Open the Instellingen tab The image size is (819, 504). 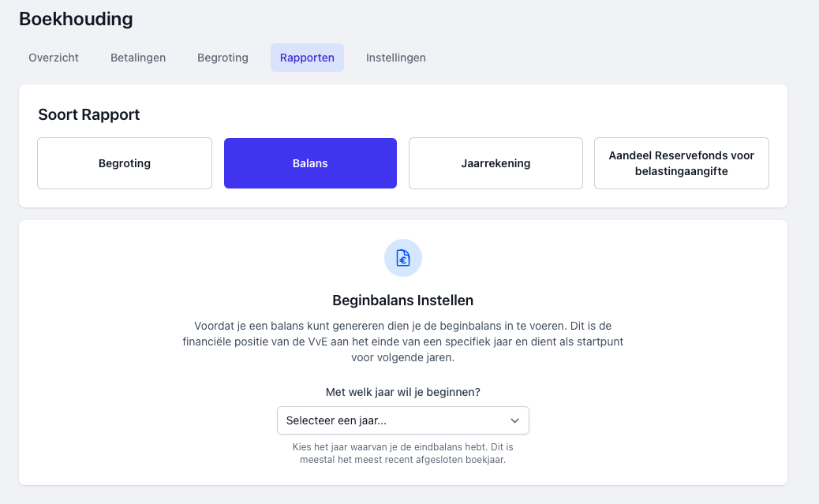[396, 58]
